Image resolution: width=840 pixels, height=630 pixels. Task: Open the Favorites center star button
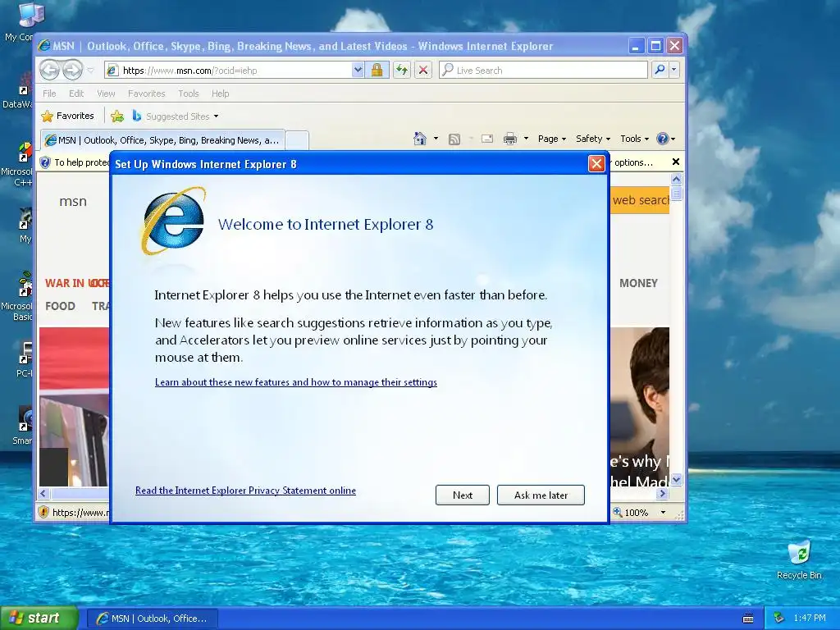pos(67,116)
